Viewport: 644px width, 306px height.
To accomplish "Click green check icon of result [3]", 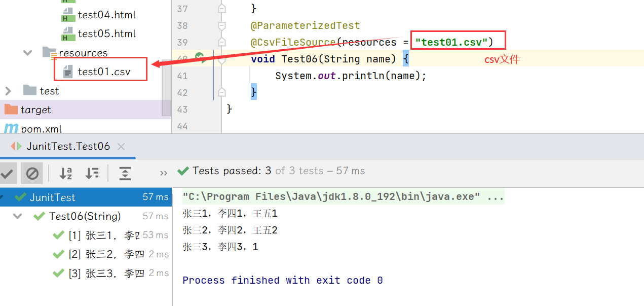I will pos(58,273).
